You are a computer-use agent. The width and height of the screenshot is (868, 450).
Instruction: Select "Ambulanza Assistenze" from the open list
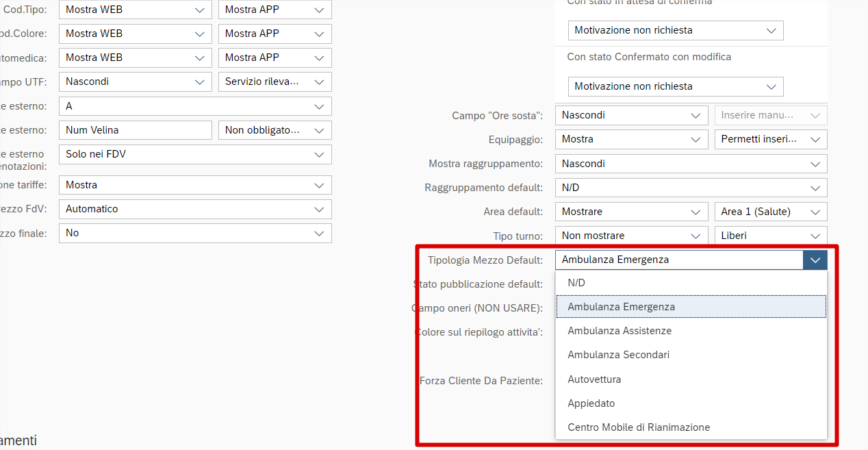pyautogui.click(x=620, y=331)
